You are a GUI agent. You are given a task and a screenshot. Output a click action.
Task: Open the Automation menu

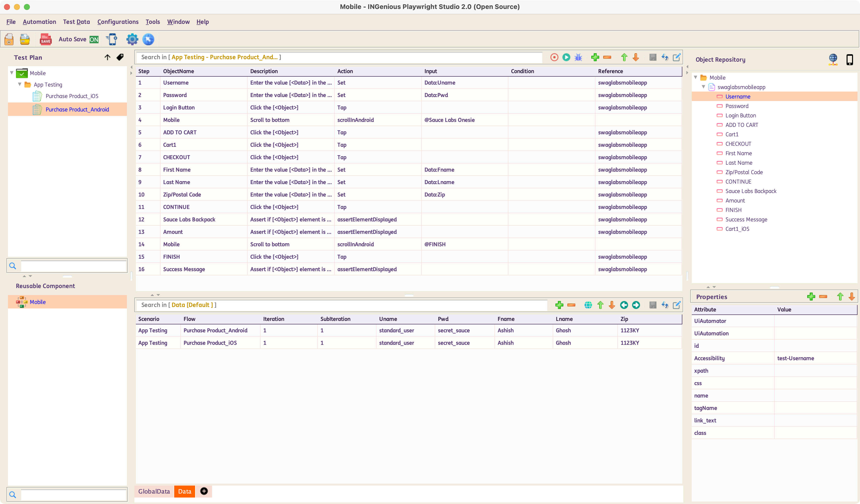39,22
